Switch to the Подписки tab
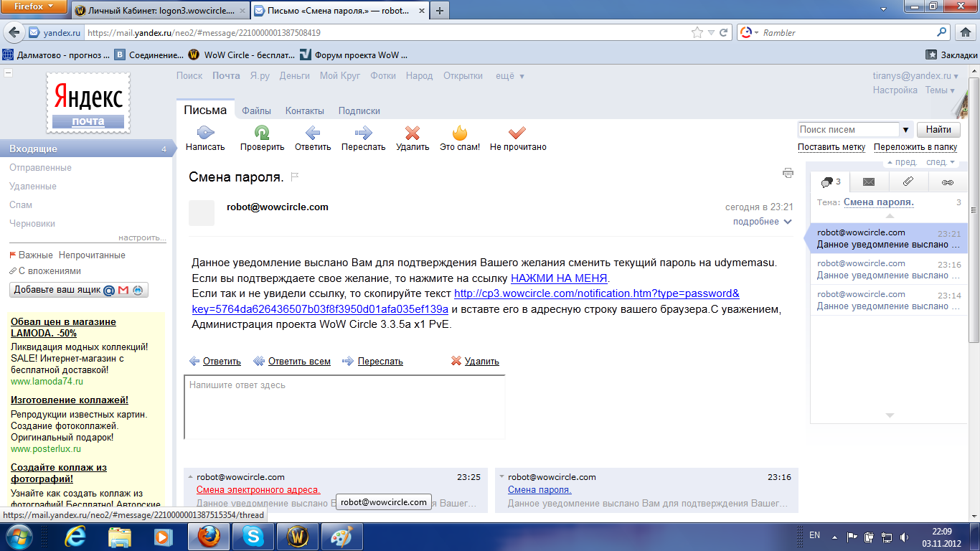Viewport: 980px width, 551px height. coord(359,110)
